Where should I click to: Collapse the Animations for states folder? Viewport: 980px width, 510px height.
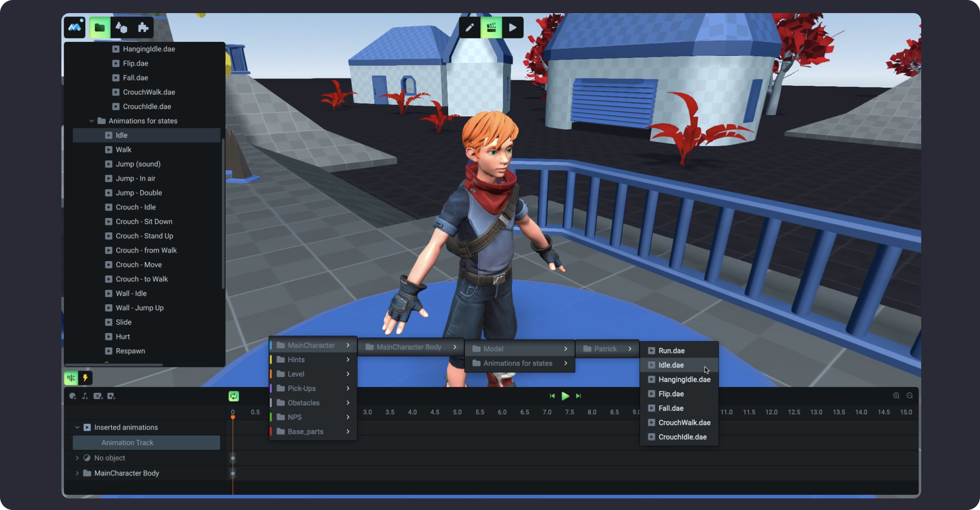point(91,121)
